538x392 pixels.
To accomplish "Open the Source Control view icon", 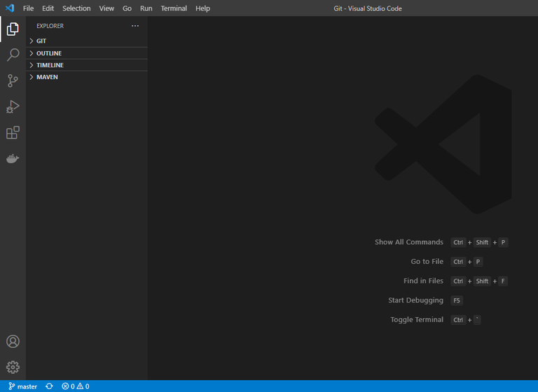I will click(x=13, y=81).
